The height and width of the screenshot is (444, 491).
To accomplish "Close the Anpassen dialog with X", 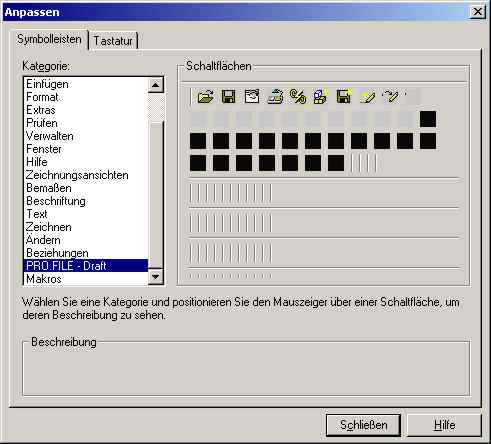I will pyautogui.click(x=477, y=12).
